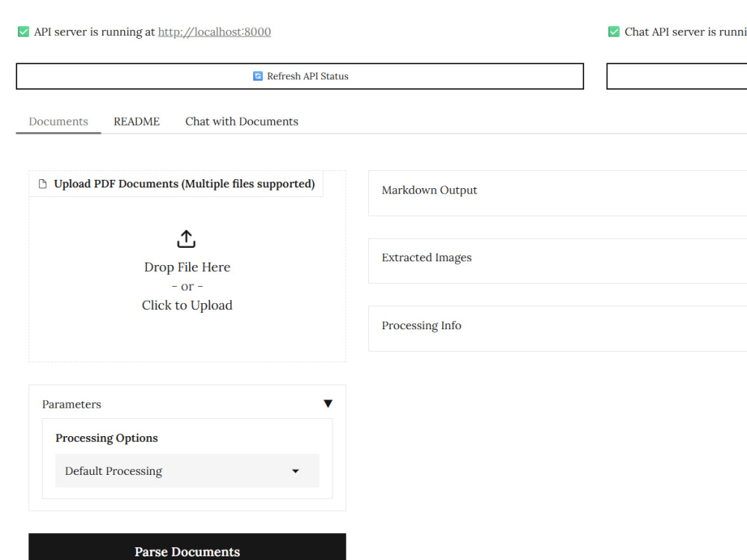Click the 'Processing Options' label
Viewport: 747px width, 560px height.
pyautogui.click(x=107, y=438)
